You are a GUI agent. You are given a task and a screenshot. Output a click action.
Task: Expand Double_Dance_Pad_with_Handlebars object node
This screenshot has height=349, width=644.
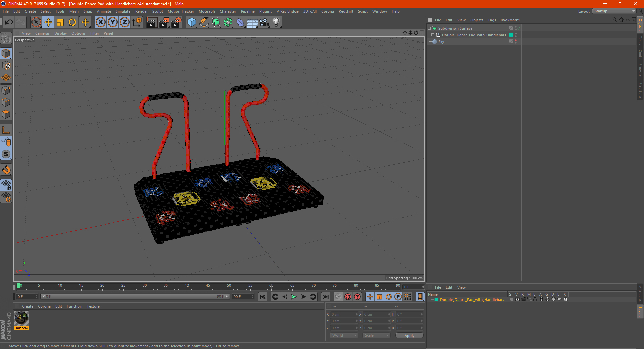pyautogui.click(x=433, y=35)
